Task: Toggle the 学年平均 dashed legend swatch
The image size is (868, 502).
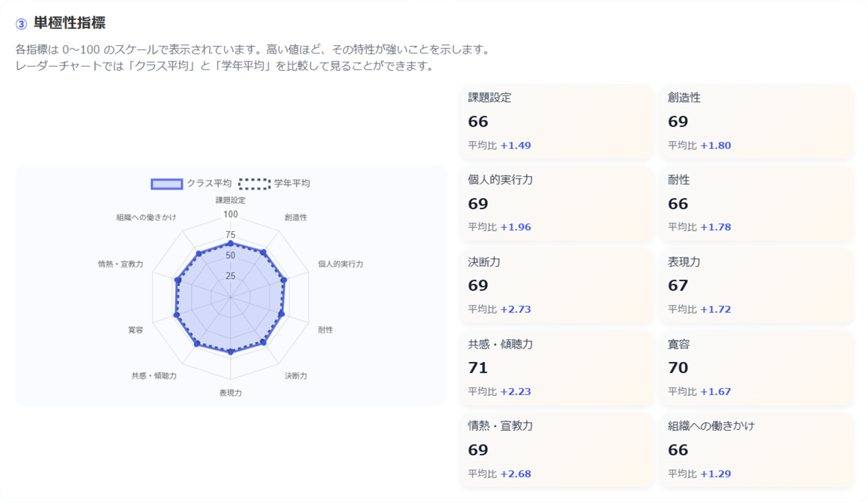Action: (x=254, y=184)
